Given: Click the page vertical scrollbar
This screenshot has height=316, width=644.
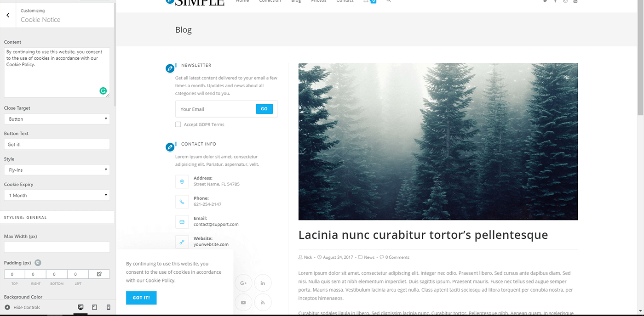Looking at the screenshot, I should click(640, 60).
